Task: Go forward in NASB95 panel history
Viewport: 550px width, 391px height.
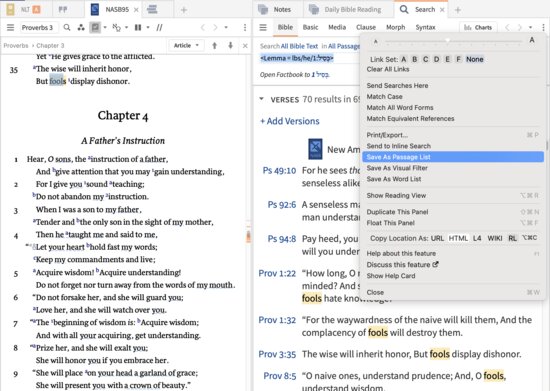Action: 215,27
